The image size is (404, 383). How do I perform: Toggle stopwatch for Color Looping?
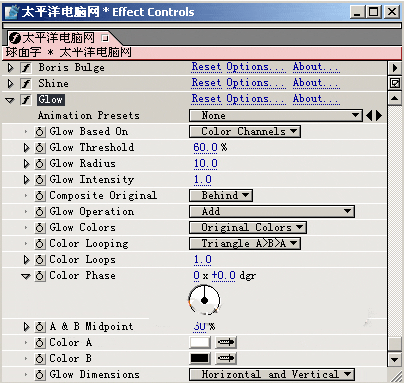tap(40, 244)
